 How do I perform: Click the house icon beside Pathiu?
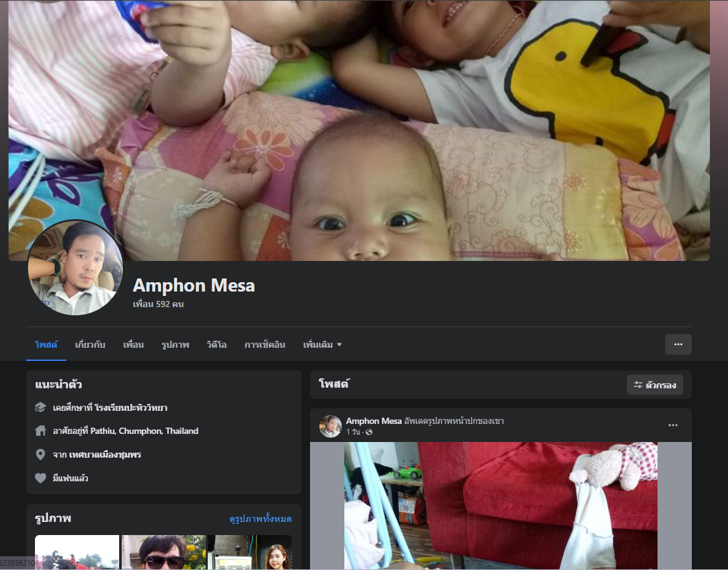pos(41,431)
